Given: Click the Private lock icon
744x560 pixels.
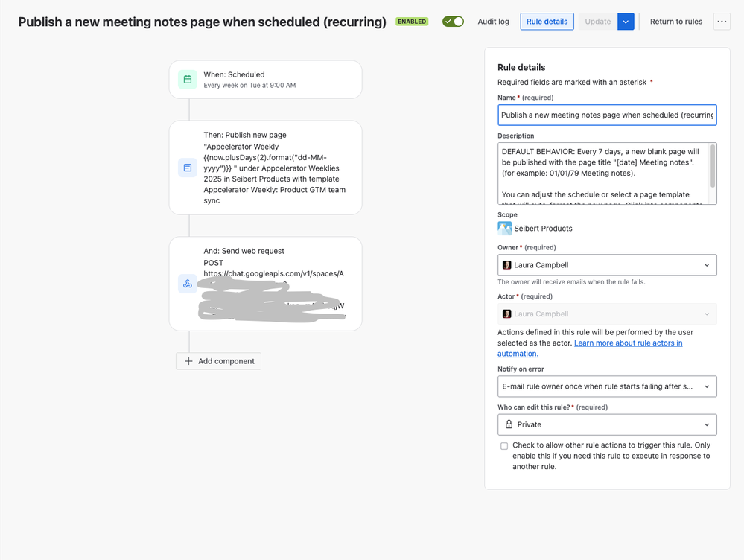Looking at the screenshot, I should tap(509, 424).
